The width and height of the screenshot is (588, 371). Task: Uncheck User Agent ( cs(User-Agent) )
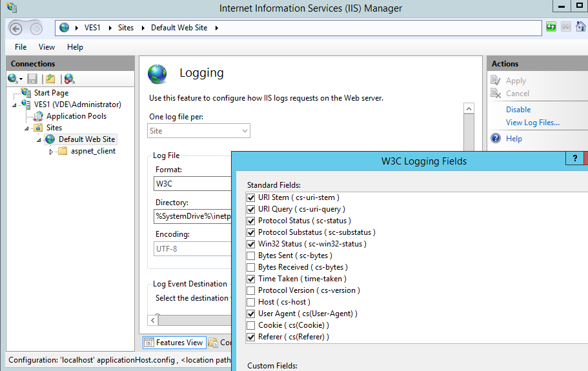251,314
